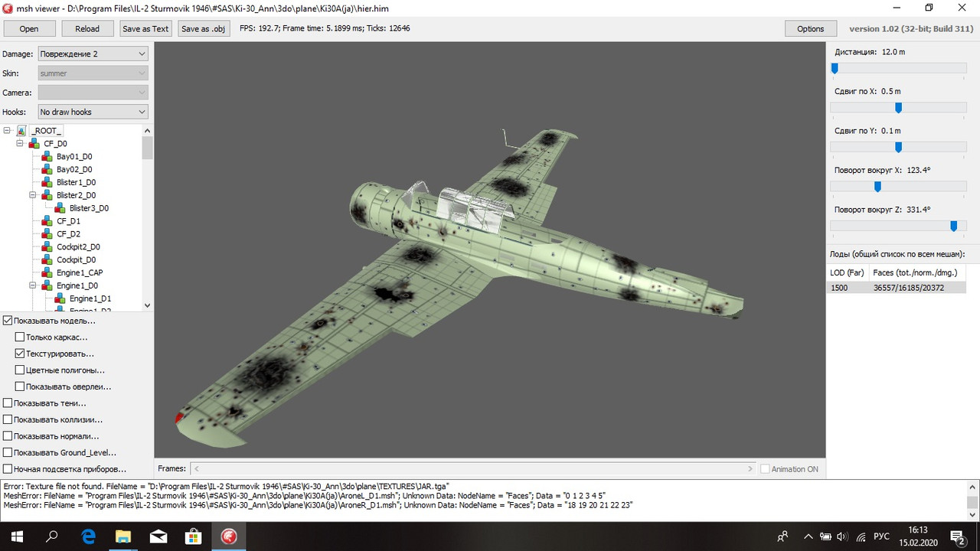Click 'Поворот вокруг X' slider handle

(x=878, y=187)
